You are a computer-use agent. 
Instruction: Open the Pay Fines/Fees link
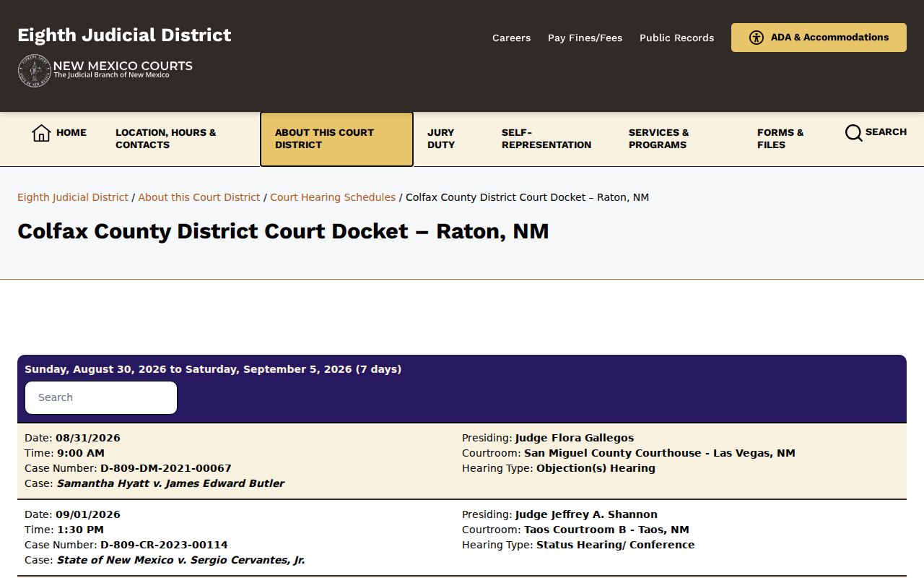click(585, 38)
